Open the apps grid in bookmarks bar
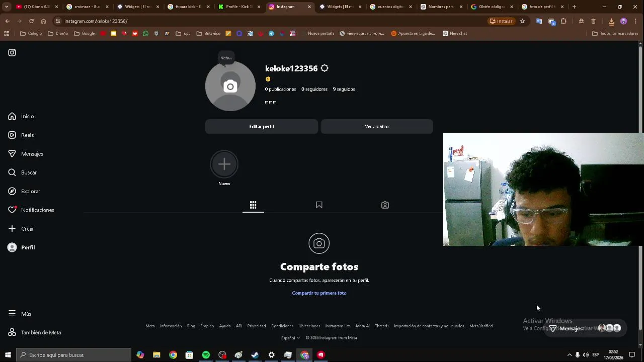 pyautogui.click(x=7, y=34)
